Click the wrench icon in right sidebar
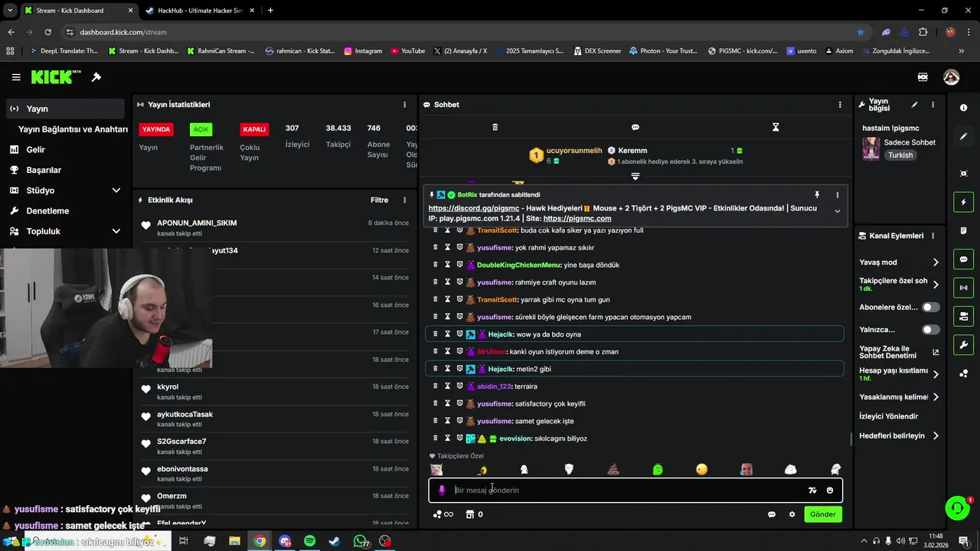980x551 pixels. (963, 345)
